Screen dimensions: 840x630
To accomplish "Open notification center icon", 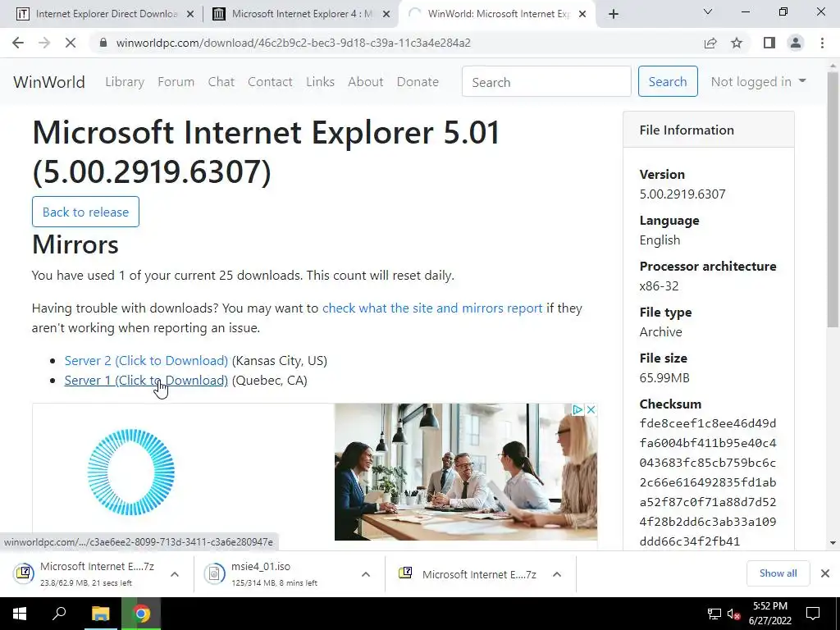I will click(813, 614).
